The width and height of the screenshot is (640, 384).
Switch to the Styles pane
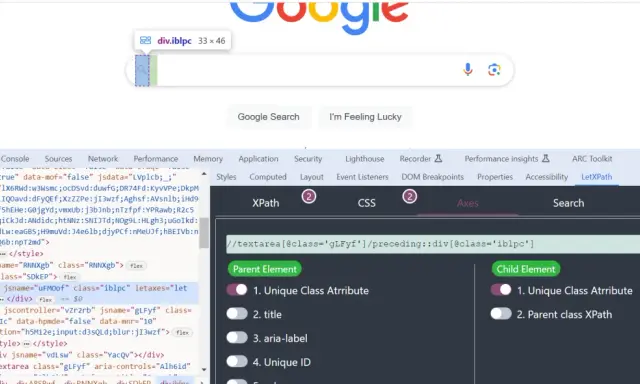226,177
